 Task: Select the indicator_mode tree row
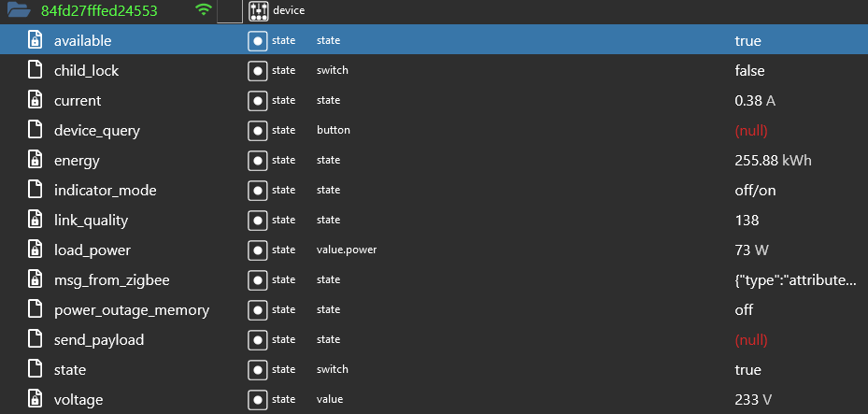105,191
